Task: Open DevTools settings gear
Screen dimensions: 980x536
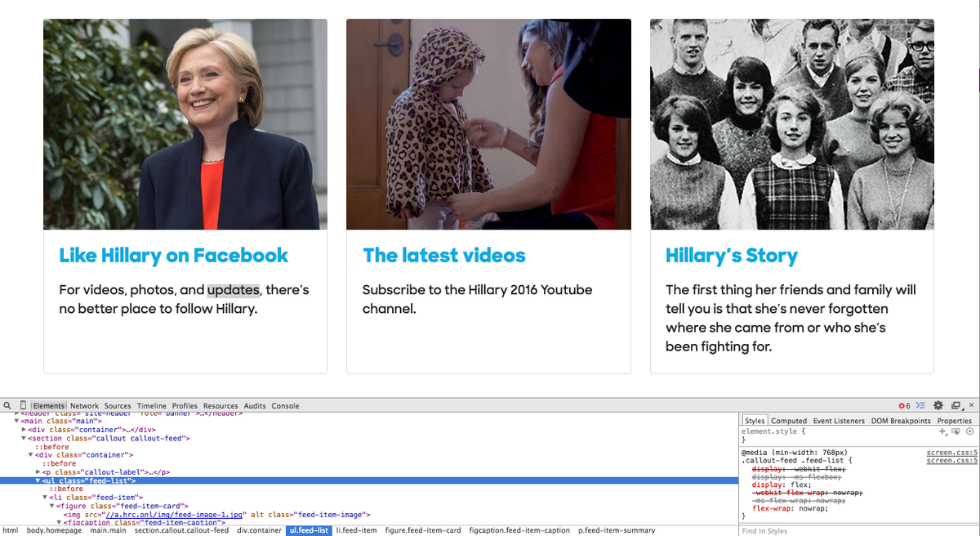Action: click(938, 406)
